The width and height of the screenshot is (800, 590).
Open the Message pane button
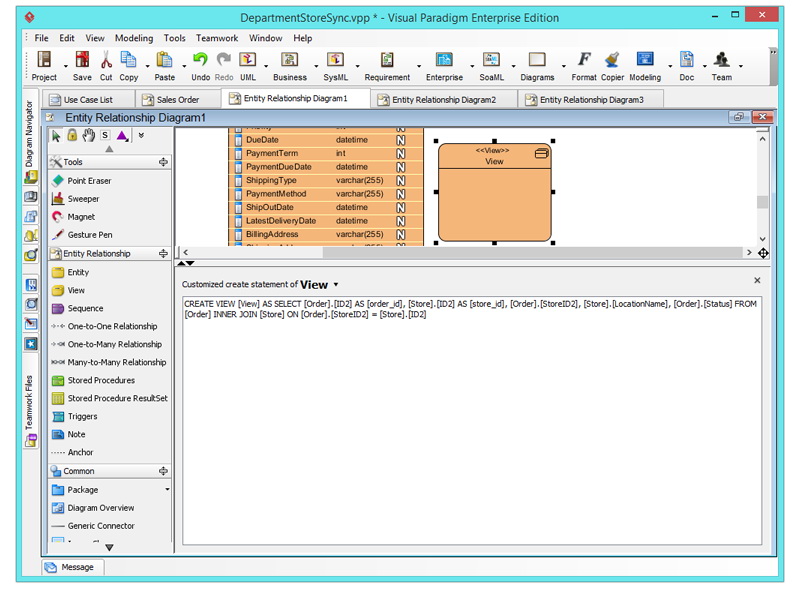tap(72, 567)
